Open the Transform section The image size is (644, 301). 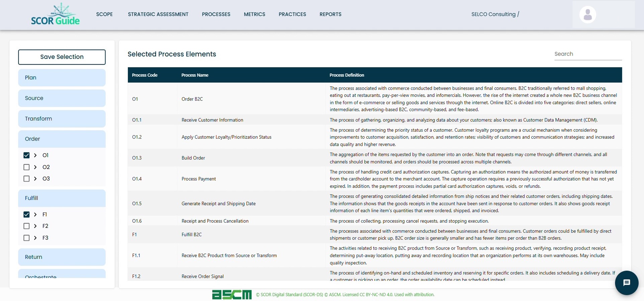pos(62,119)
